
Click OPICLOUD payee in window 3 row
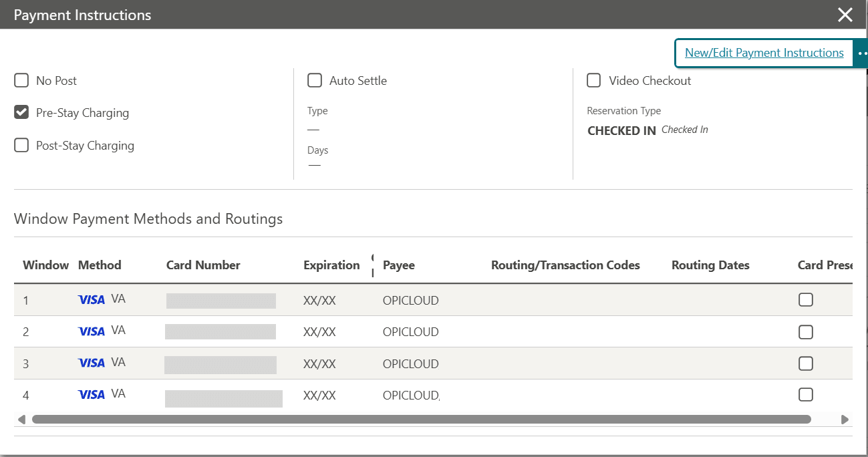click(411, 364)
